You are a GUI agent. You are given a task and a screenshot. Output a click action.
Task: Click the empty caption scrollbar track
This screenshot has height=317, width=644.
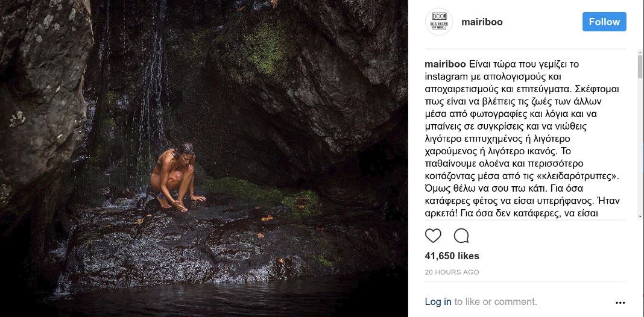click(x=640, y=151)
